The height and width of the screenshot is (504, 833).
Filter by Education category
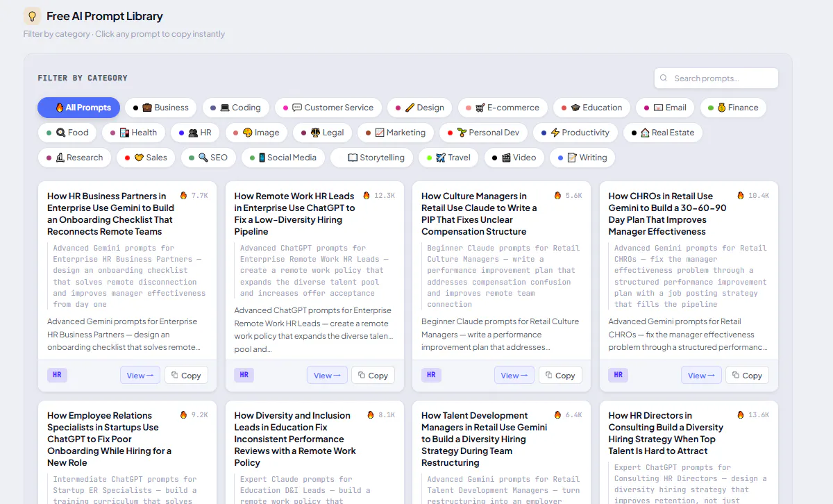(592, 108)
